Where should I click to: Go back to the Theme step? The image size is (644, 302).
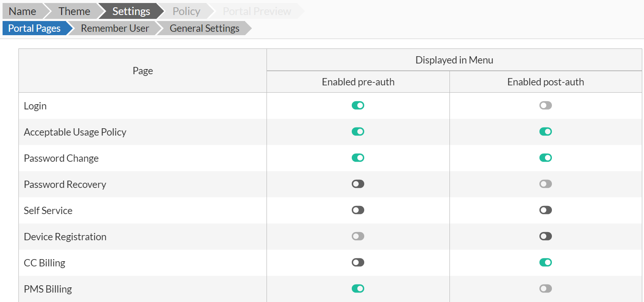(x=74, y=11)
